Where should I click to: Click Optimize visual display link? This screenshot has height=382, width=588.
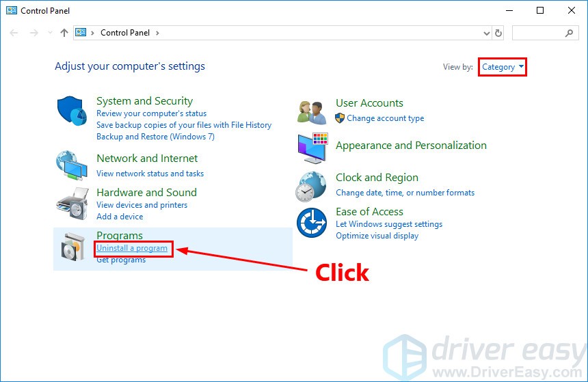[377, 236]
